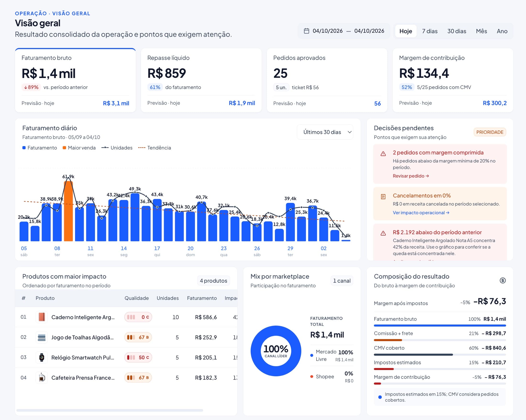Viewport: 526px width, 420px height.
Task: Open the Últimos 30 dias dropdown
Action: 325,132
